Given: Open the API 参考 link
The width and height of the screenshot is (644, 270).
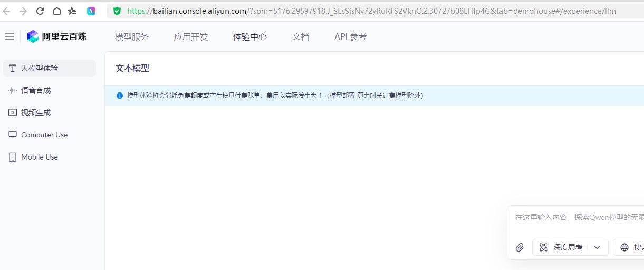Looking at the screenshot, I should click(350, 36).
